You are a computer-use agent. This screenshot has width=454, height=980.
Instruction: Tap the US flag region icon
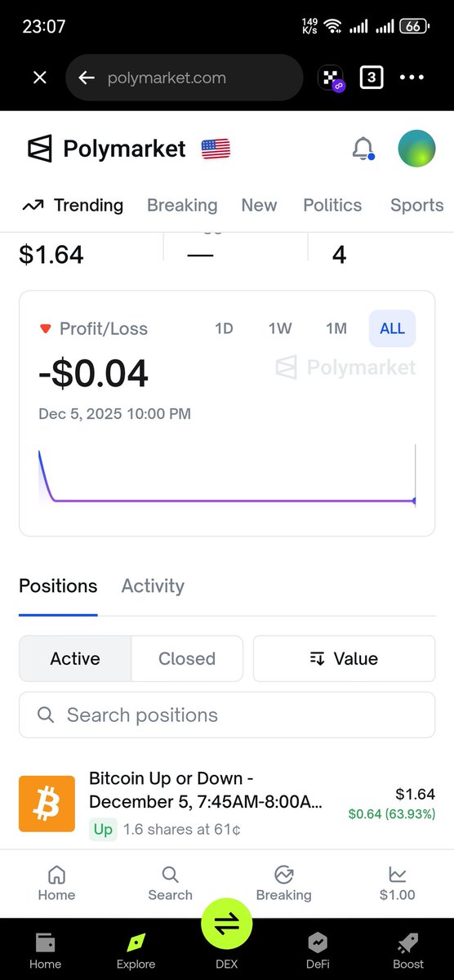coord(216,149)
